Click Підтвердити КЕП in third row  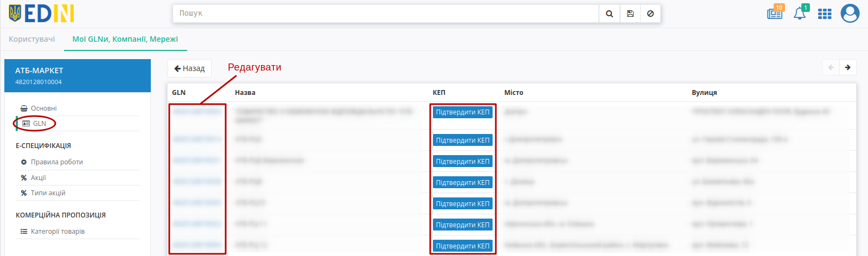tap(463, 162)
